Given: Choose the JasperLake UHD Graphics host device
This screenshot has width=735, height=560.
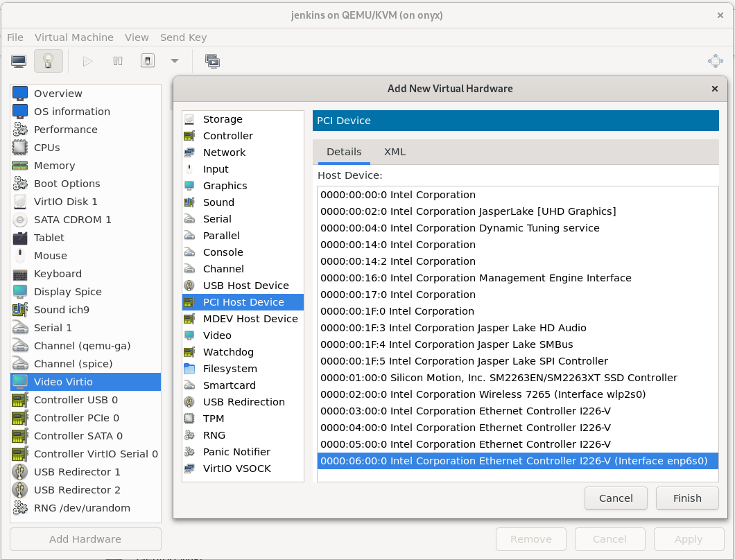Looking at the screenshot, I should 517,211.
